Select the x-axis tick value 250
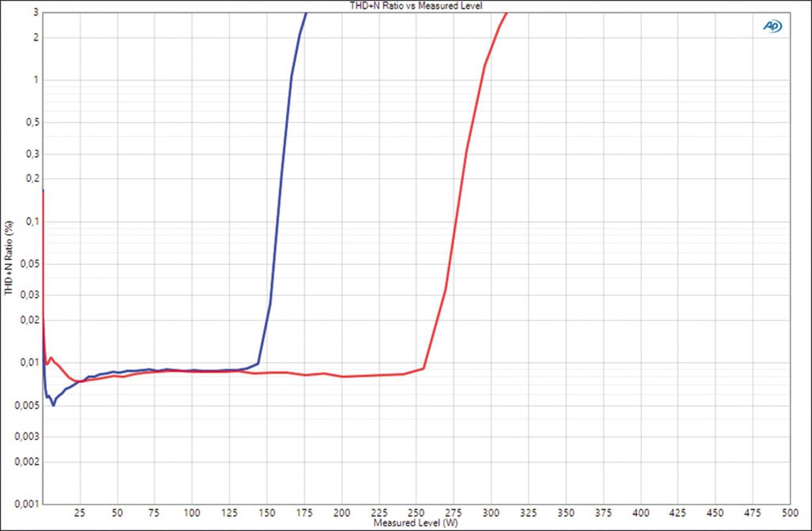The height and width of the screenshot is (531, 812). pyautogui.click(x=416, y=513)
